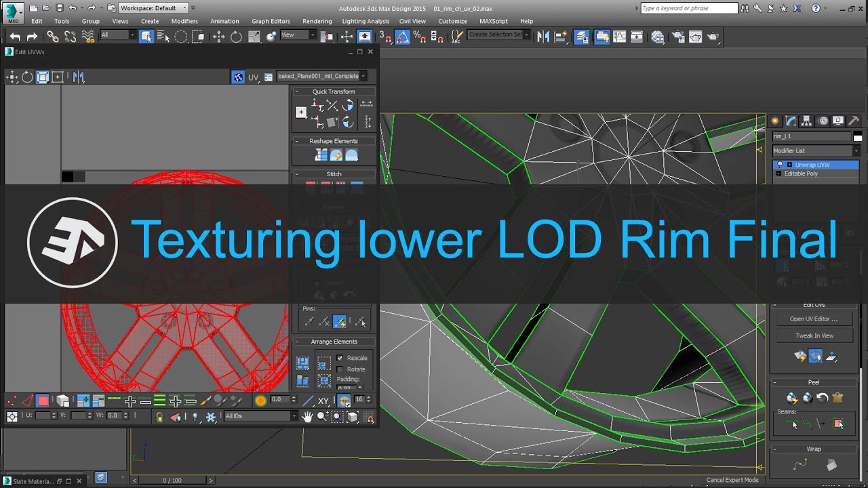Open the MAXScript menu
This screenshot has width=868, height=488.
[493, 21]
